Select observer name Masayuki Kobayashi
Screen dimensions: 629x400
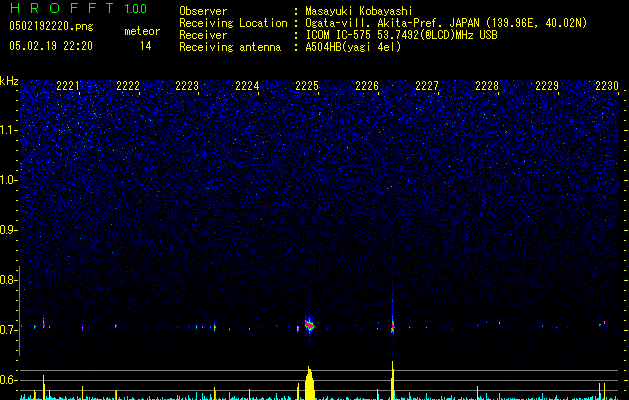point(359,12)
